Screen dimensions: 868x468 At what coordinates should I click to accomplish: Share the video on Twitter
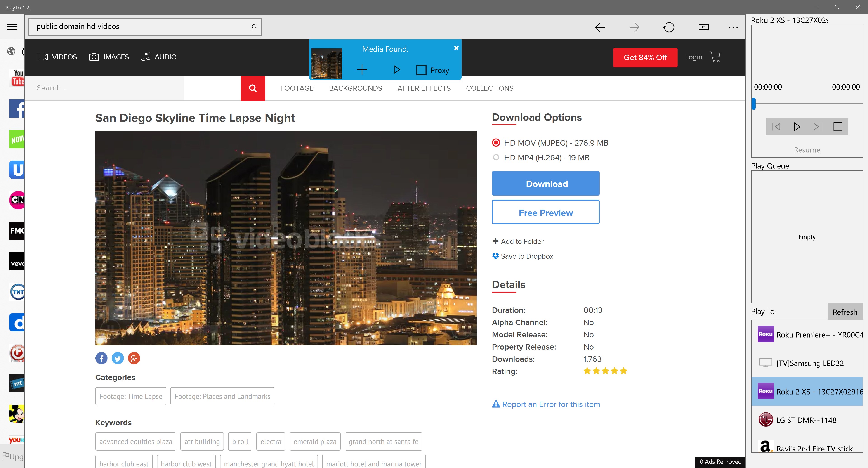[118, 358]
